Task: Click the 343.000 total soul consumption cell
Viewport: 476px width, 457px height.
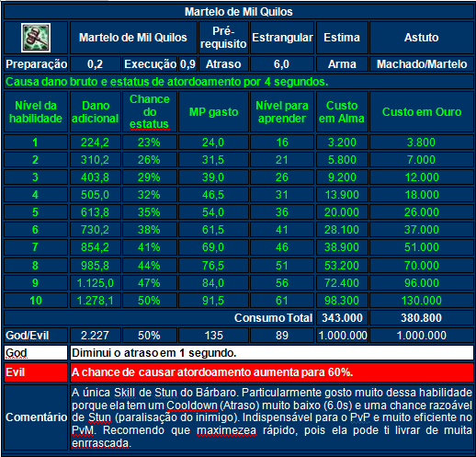Action: (342, 318)
